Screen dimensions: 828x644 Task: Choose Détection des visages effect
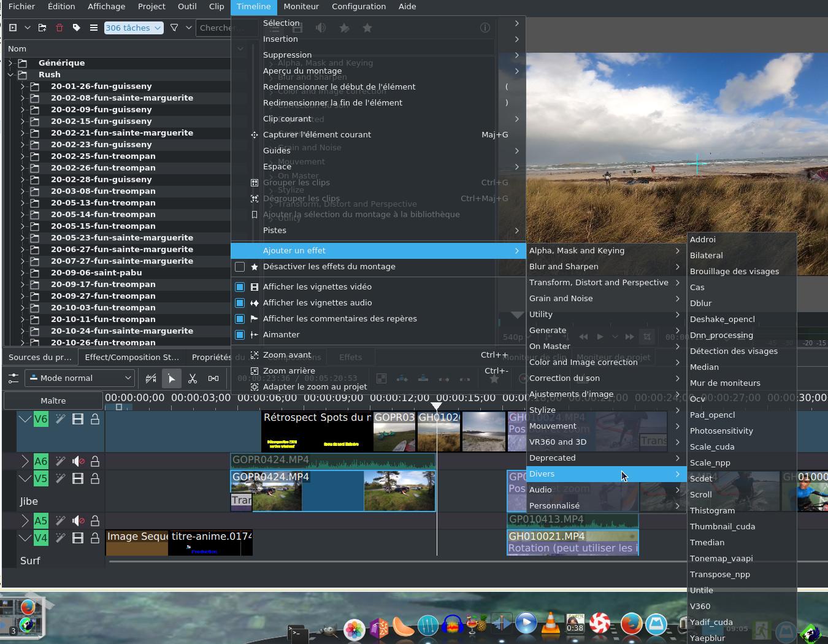coord(742,351)
